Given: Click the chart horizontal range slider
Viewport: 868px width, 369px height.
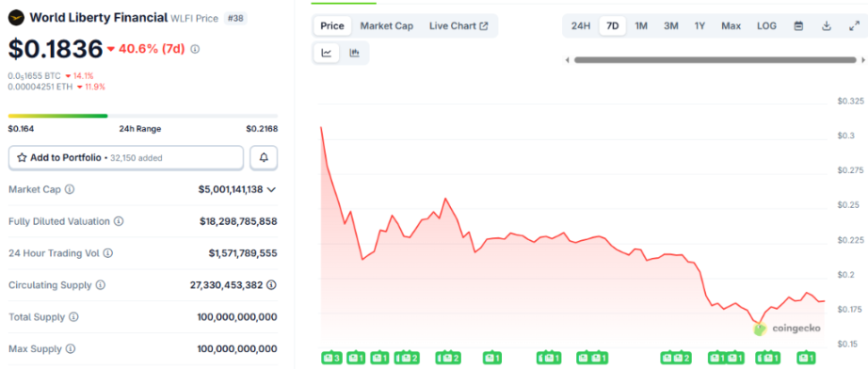Looking at the screenshot, I should [715, 59].
